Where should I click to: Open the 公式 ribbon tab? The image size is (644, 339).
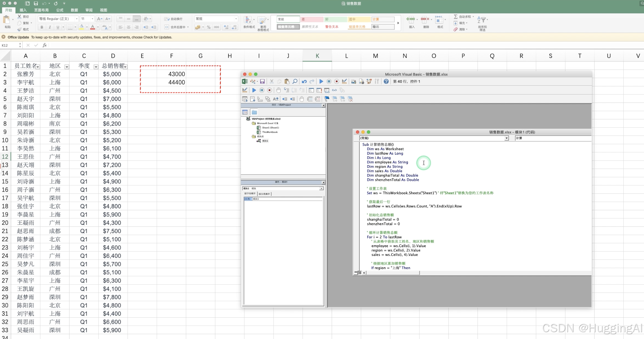[60, 10]
